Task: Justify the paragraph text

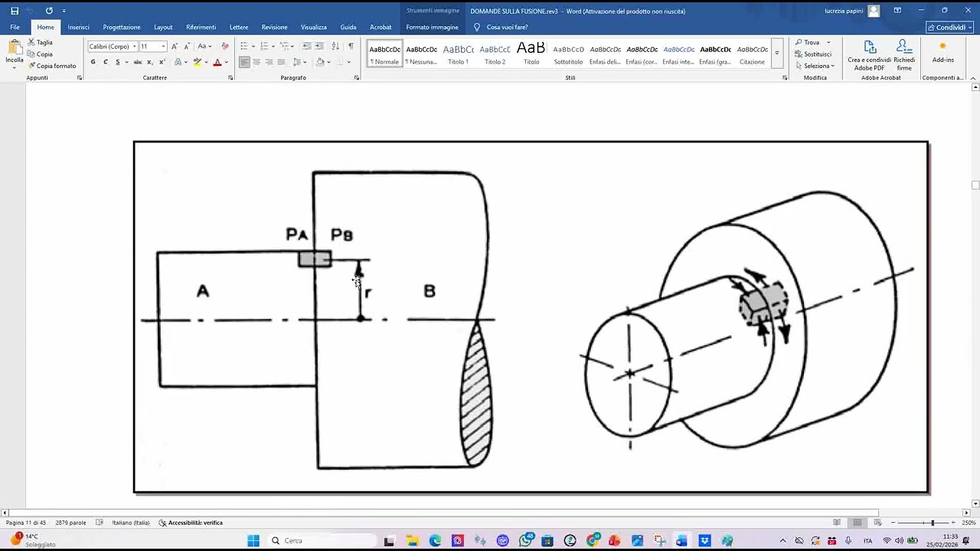Action: [x=281, y=62]
